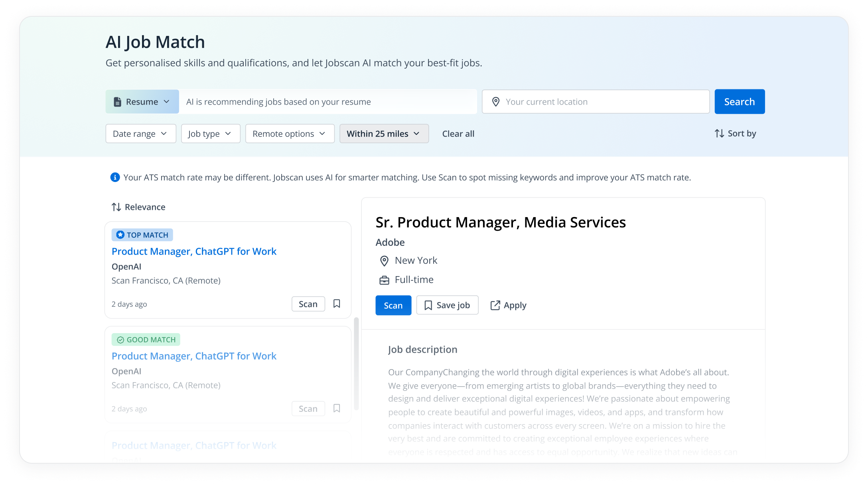The height and width of the screenshot is (486, 868).
Task: Click the New York location pin icon
Action: 384,261
